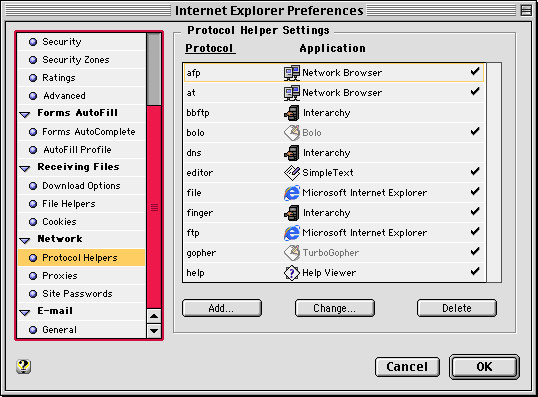Click the protocol list scrollbar track
The height and width of the screenshot is (397, 538).
point(494,173)
